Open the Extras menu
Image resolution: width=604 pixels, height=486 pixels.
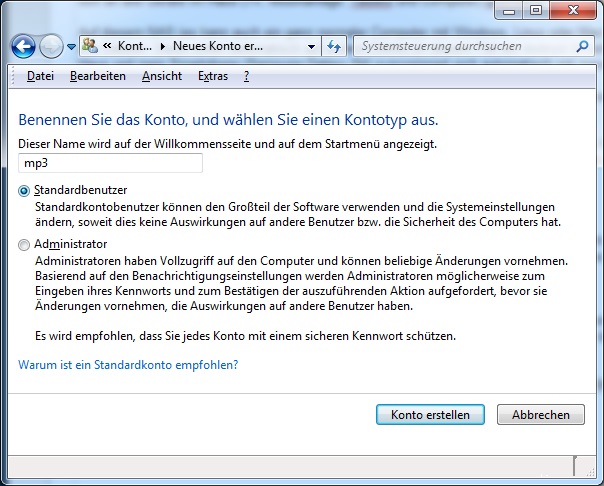coord(213,76)
